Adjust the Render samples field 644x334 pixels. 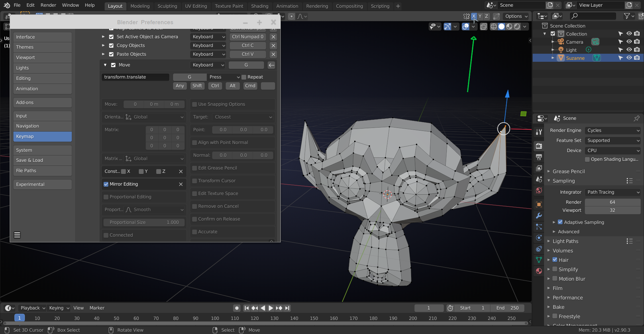[x=612, y=202]
